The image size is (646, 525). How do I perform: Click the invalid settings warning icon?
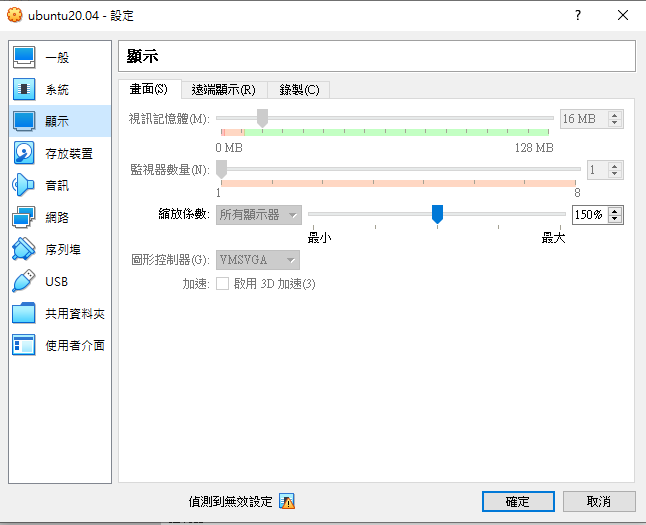[x=287, y=501]
